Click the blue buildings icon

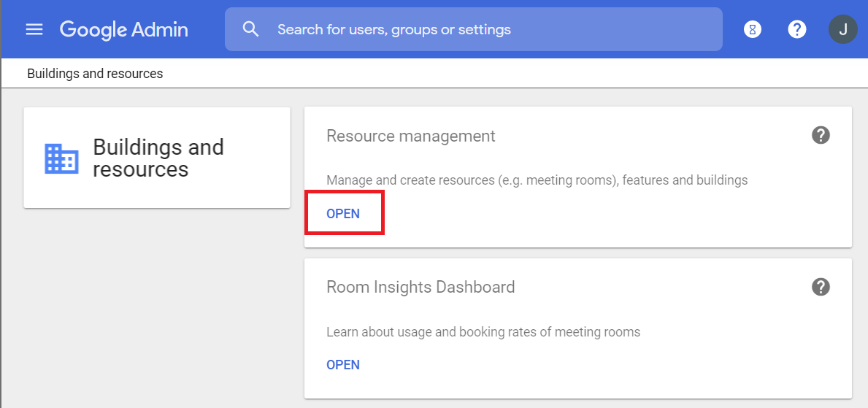(61, 158)
